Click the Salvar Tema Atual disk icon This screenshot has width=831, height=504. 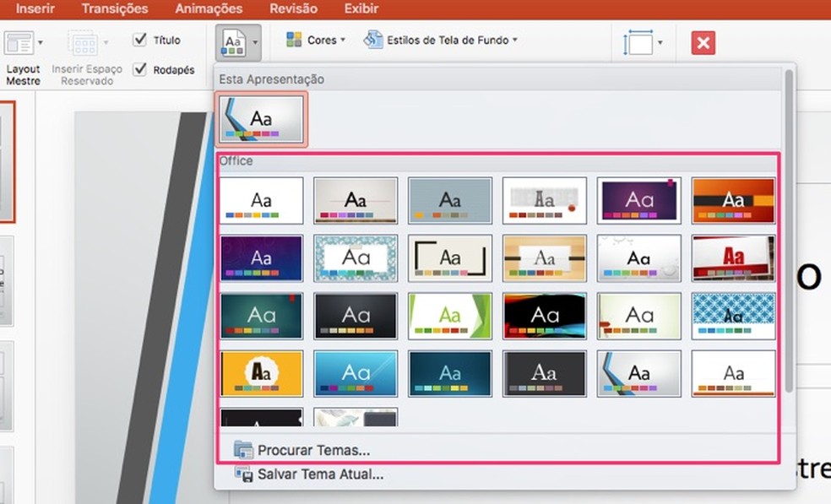244,474
